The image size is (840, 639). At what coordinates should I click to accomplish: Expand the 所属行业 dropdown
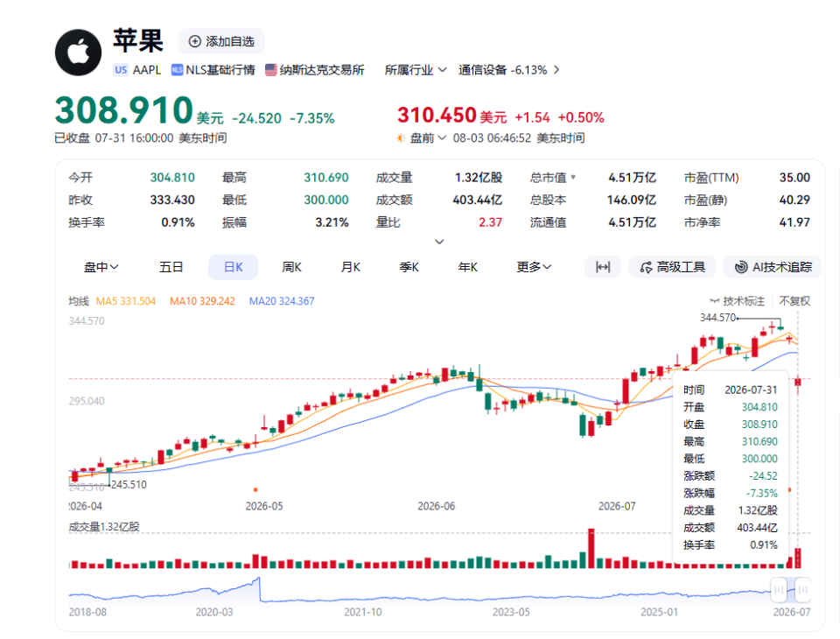[x=415, y=70]
